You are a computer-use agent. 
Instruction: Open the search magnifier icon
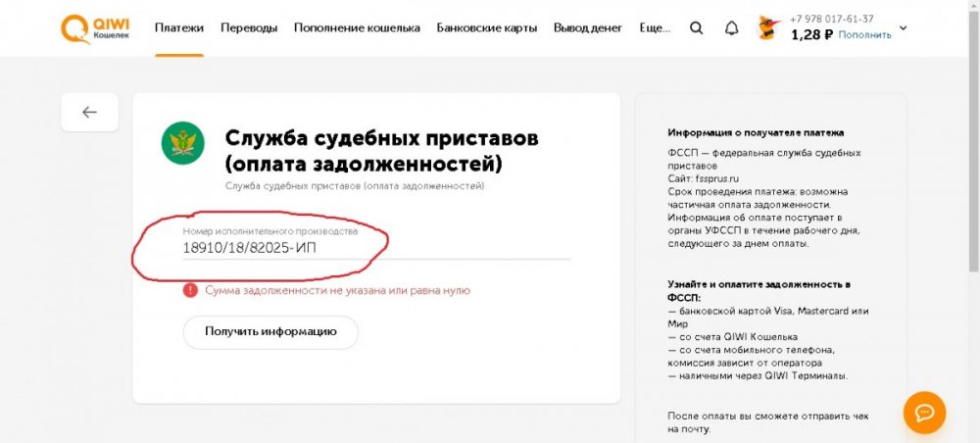click(697, 28)
